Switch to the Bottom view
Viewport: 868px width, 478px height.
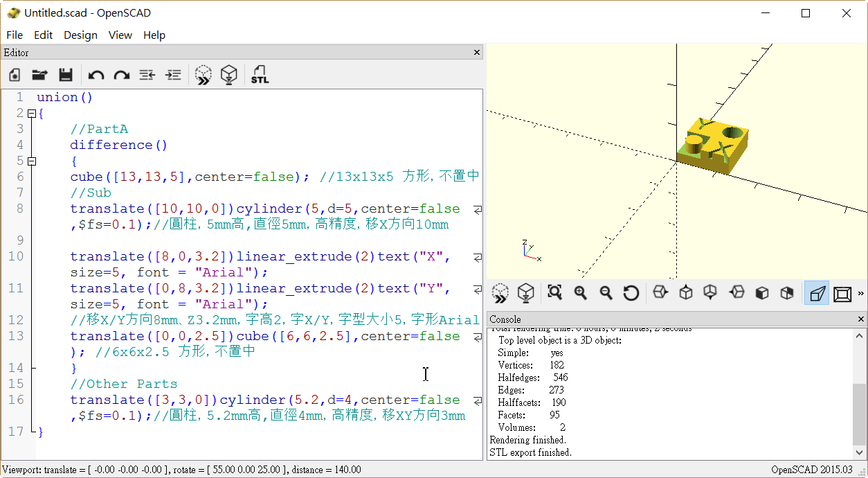tap(711, 293)
